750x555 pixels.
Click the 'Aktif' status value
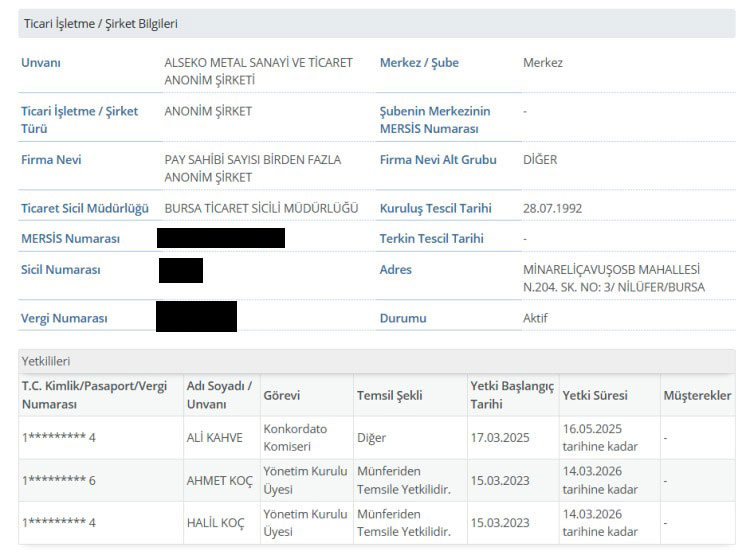[535, 318]
